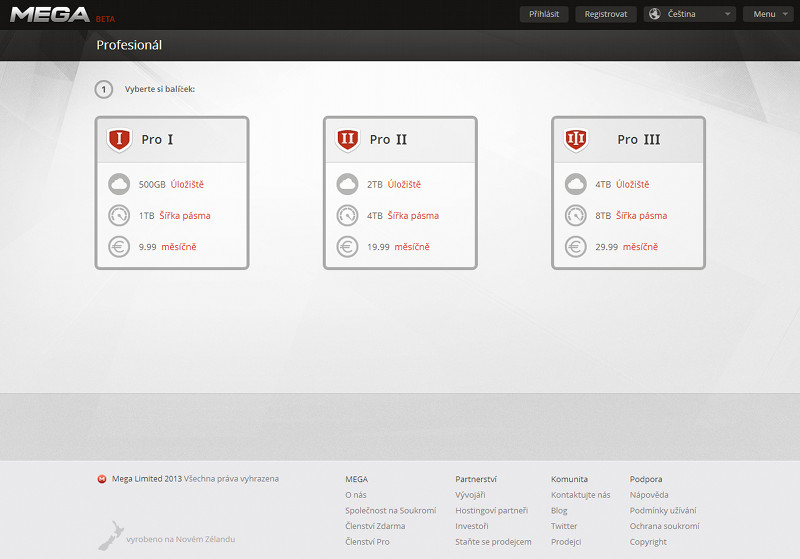The width and height of the screenshot is (800, 559).
Task: Select the Pro III package title
Action: [x=639, y=139]
